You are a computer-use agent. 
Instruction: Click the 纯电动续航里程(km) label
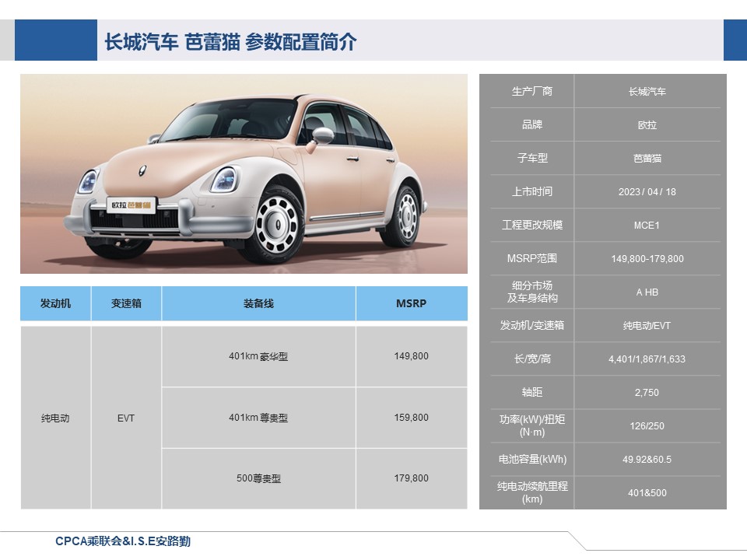pyautogui.click(x=532, y=492)
